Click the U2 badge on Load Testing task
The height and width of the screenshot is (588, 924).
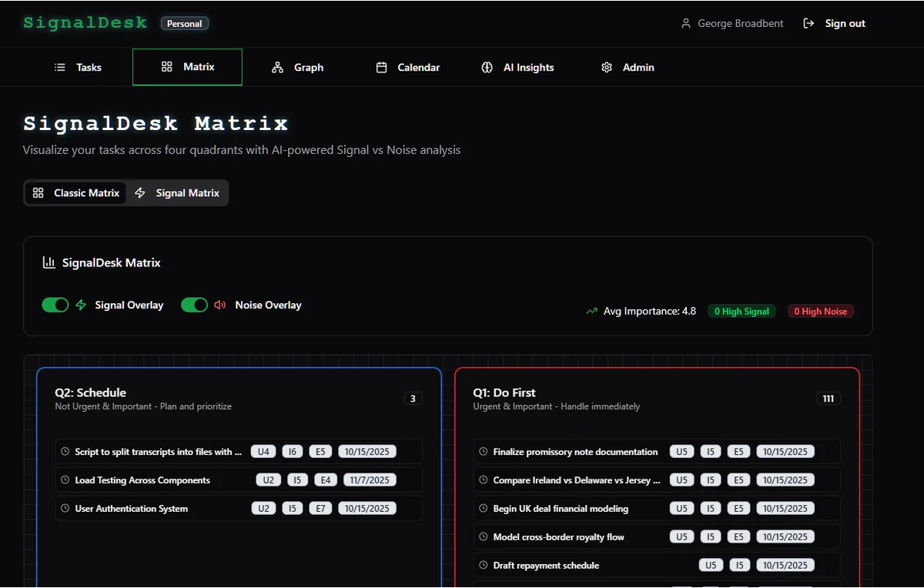[x=268, y=480]
